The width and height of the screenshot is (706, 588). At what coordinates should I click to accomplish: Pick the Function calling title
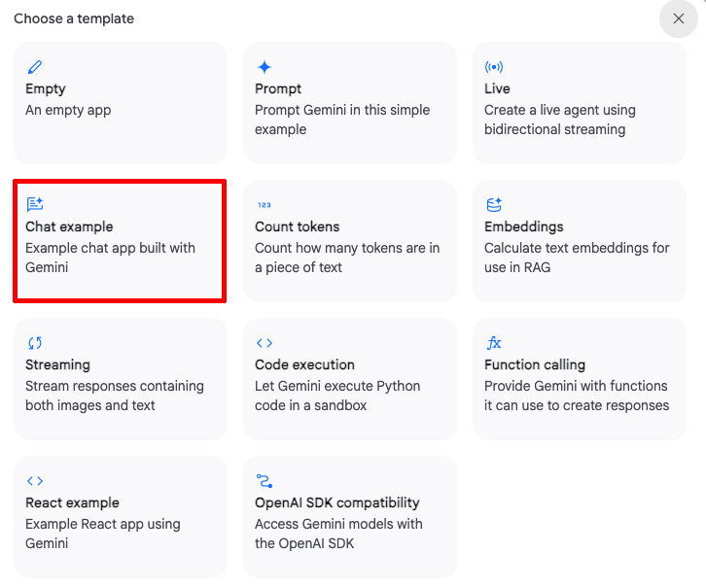click(x=535, y=364)
